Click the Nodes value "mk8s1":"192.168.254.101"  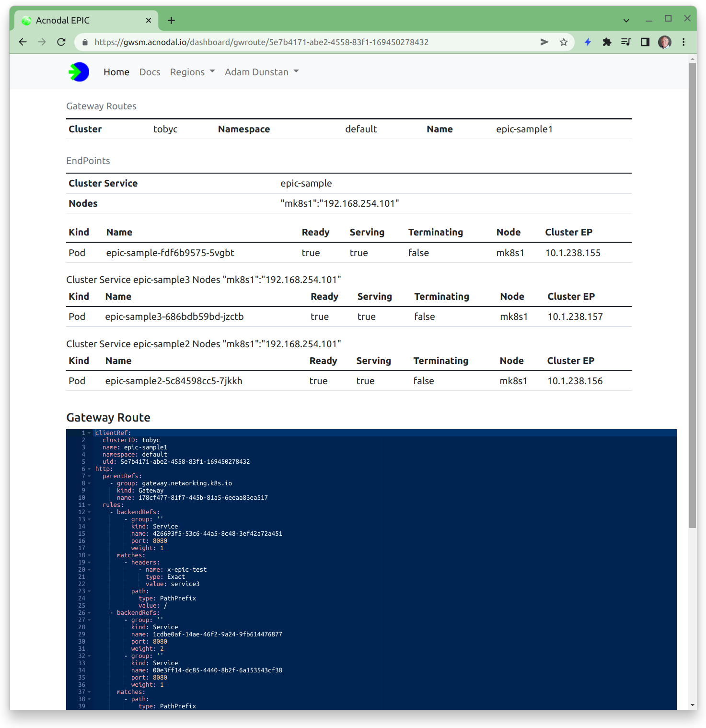pyautogui.click(x=340, y=203)
